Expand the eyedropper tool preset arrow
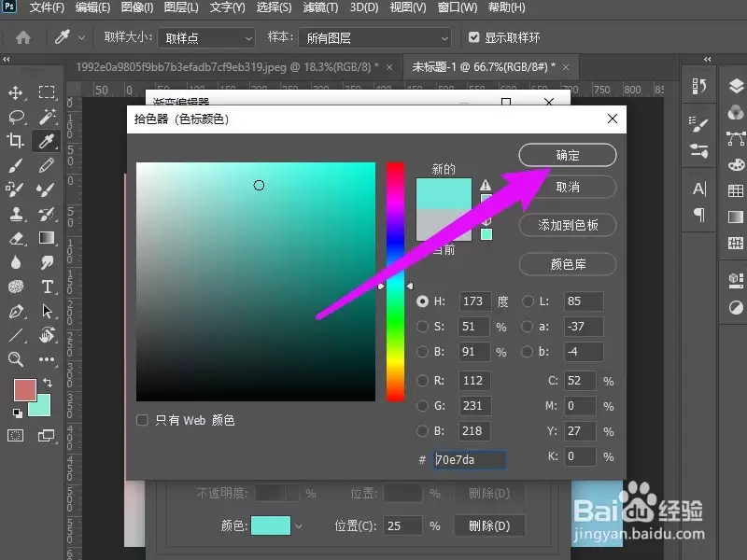The width and height of the screenshot is (747, 560). tap(81, 37)
